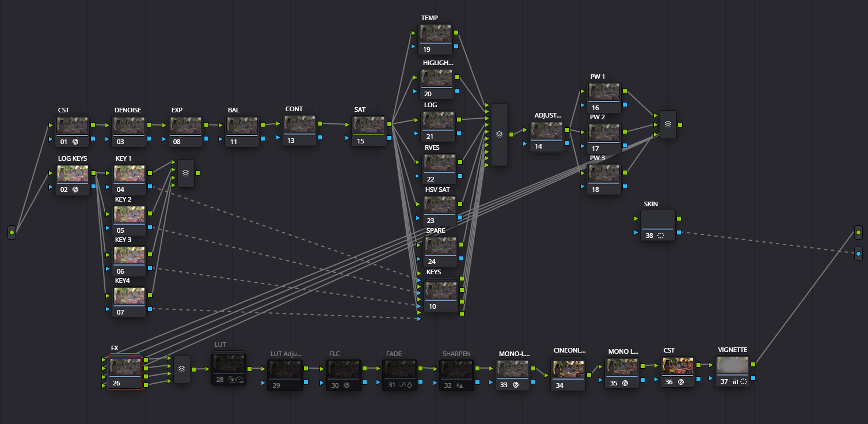The width and height of the screenshot is (868, 424).
Task: Click the HDR icon on LUT node 28
Action: click(240, 380)
